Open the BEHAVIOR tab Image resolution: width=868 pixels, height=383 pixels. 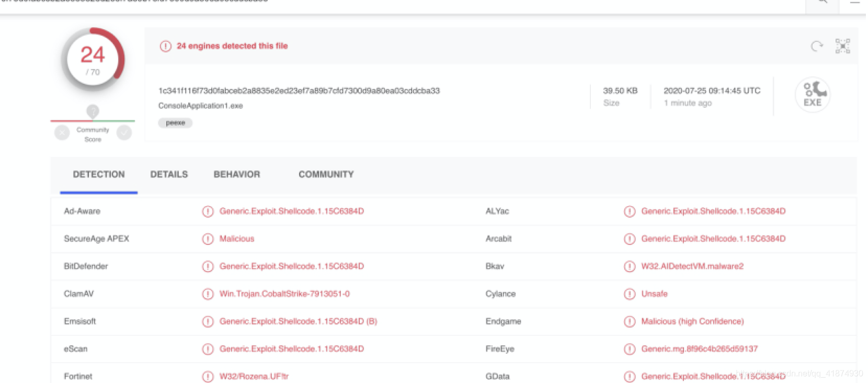pyautogui.click(x=237, y=175)
